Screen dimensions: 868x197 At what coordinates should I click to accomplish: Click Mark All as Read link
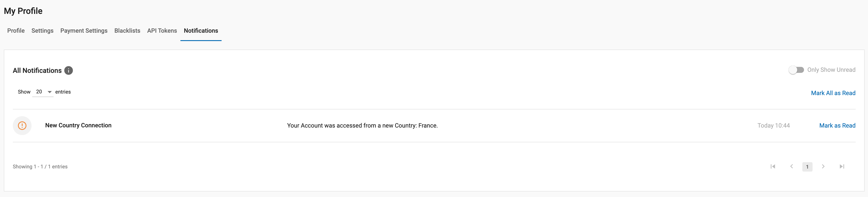(833, 93)
